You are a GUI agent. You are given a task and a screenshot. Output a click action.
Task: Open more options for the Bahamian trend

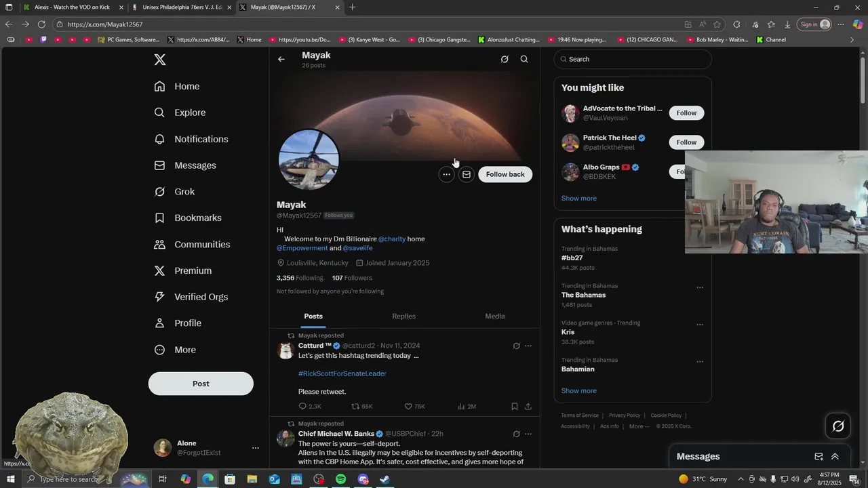700,362
